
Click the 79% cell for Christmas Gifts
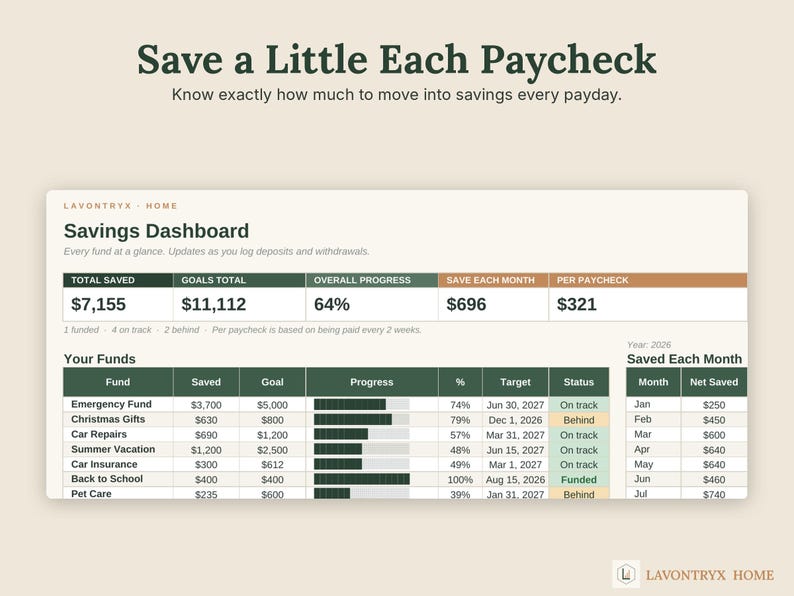(460, 420)
